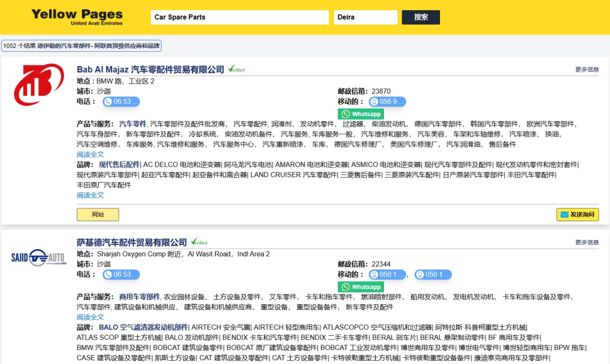Click the Deira location field
Screen dimensions: 610x364
[x=365, y=17]
